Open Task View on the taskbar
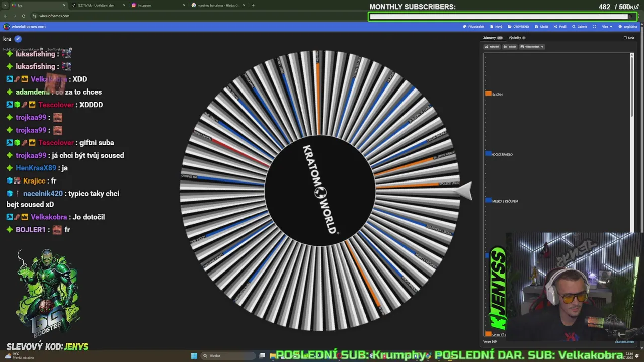The width and height of the screenshot is (644, 362). (262, 356)
